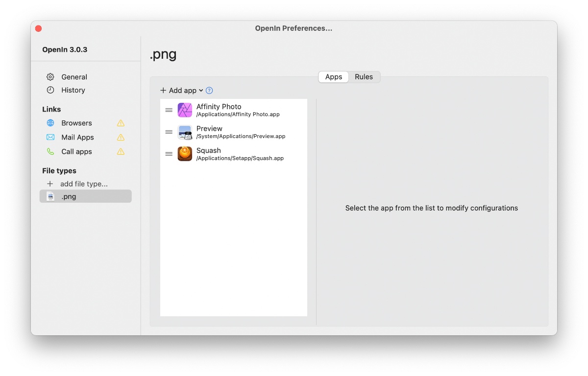Click the .png file type icon
Viewport: 588px width, 376px height.
(x=50, y=196)
